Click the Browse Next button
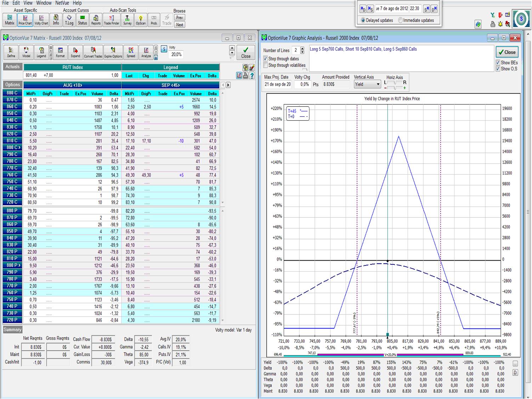This screenshot has width=532, height=399. click(180, 25)
